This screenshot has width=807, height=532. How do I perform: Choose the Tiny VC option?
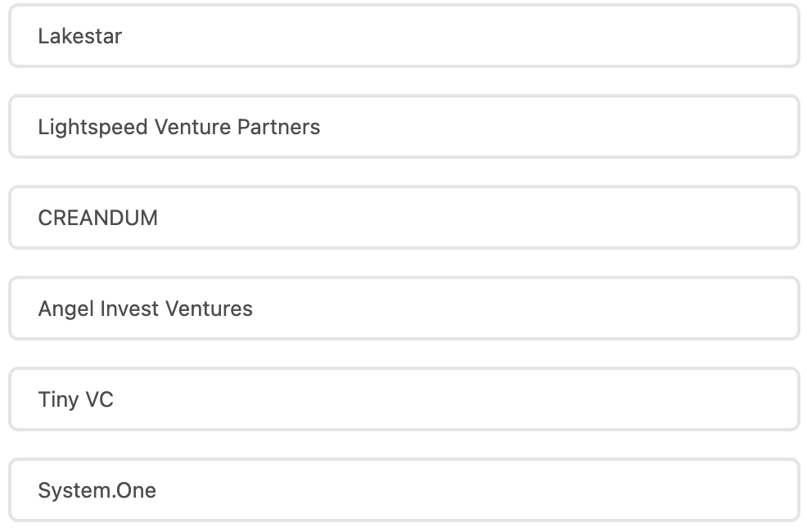click(403, 399)
